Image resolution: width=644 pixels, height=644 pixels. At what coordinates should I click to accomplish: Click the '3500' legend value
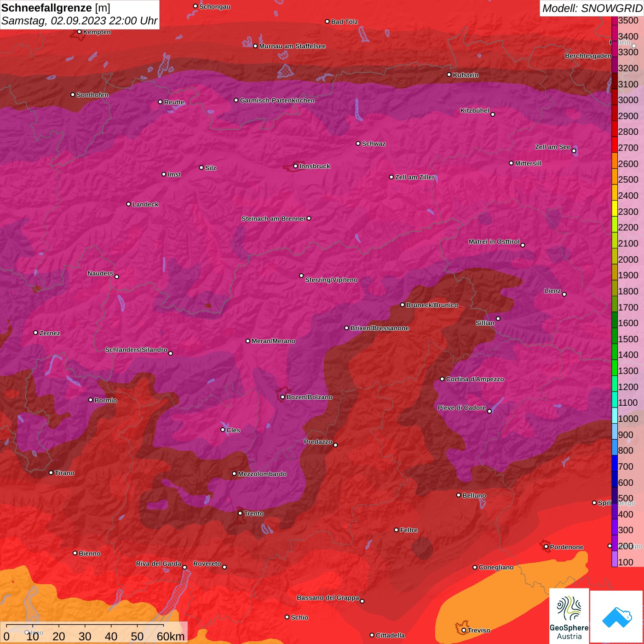628,20
